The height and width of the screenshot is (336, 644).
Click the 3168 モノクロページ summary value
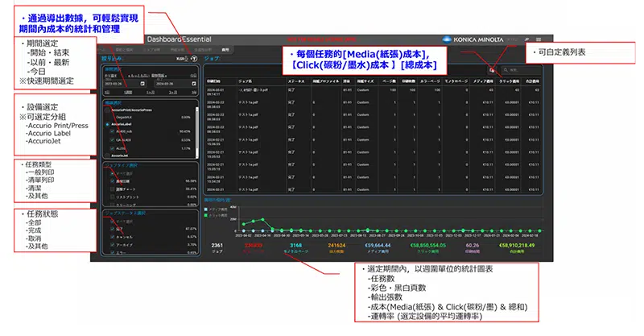[x=295, y=245]
